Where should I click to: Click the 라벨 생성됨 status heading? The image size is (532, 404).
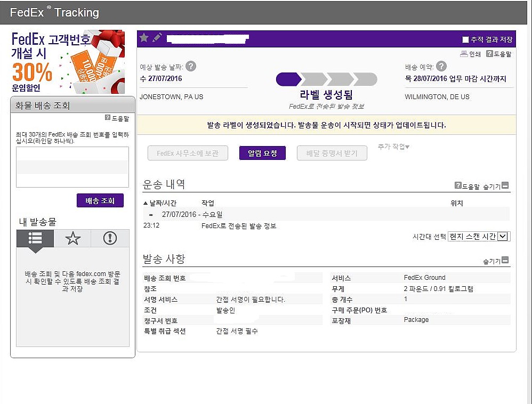point(326,94)
